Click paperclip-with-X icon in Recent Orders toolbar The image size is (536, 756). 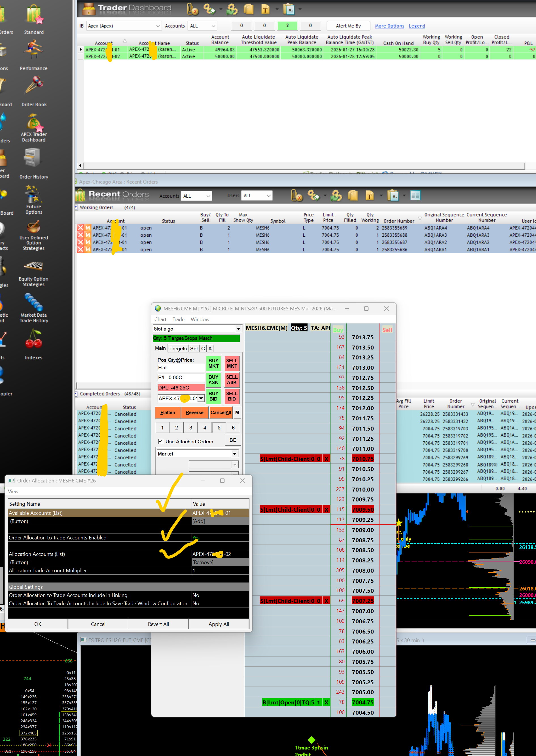coord(297,195)
